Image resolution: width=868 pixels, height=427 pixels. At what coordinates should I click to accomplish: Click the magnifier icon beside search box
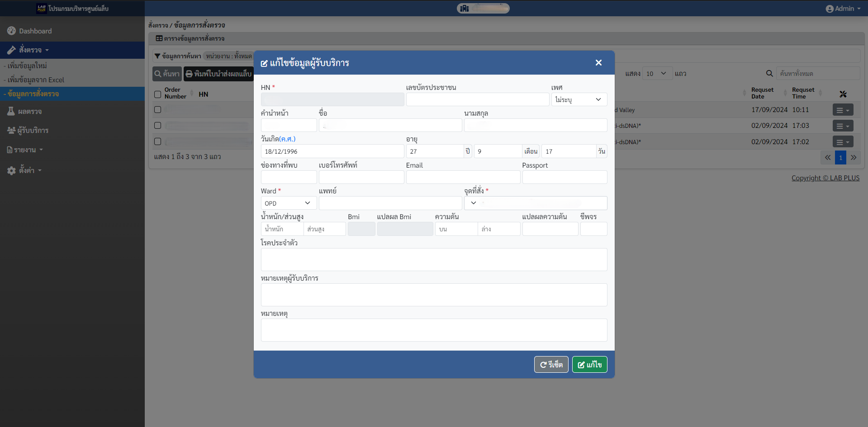[x=769, y=73]
